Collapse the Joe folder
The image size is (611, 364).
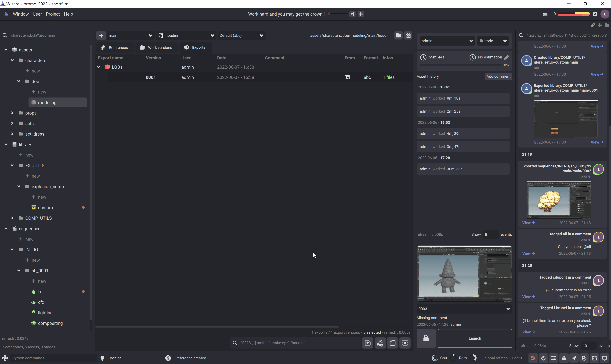click(19, 81)
